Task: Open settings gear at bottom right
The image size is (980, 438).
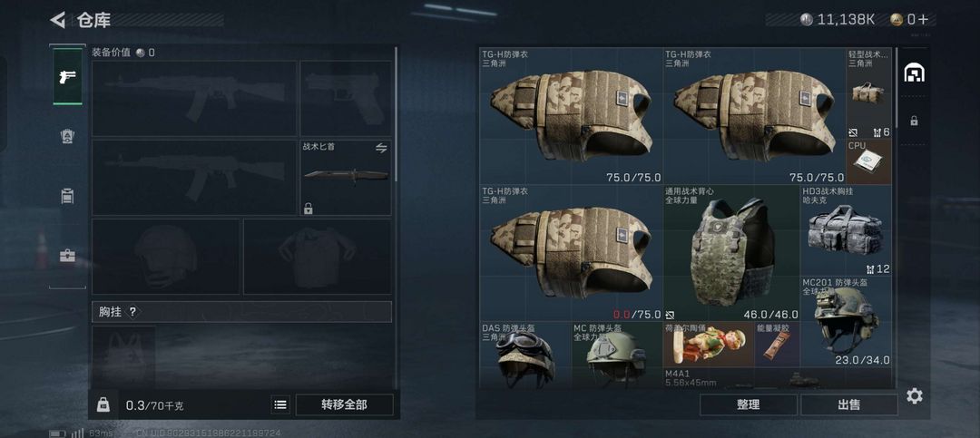Action: coord(915,395)
